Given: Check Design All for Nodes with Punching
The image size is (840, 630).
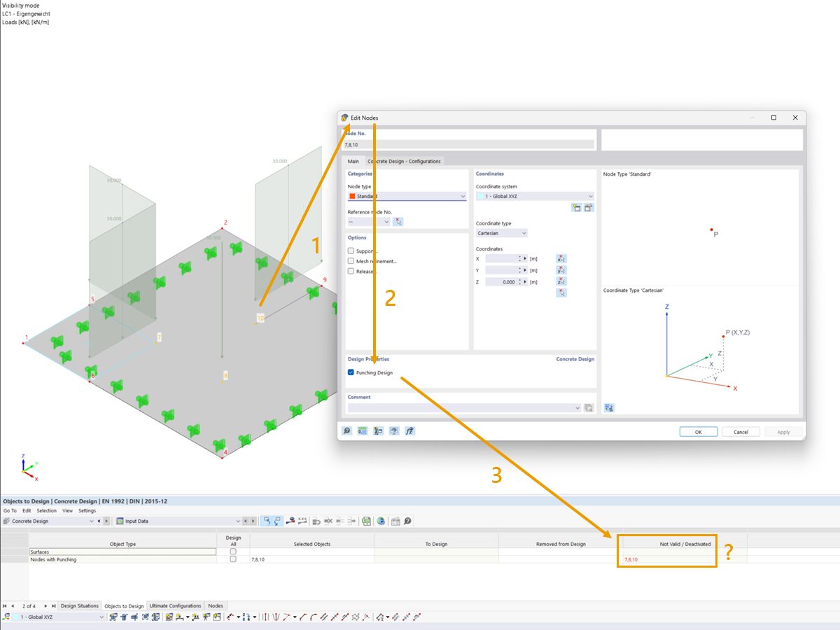Looking at the screenshot, I should [x=233, y=559].
